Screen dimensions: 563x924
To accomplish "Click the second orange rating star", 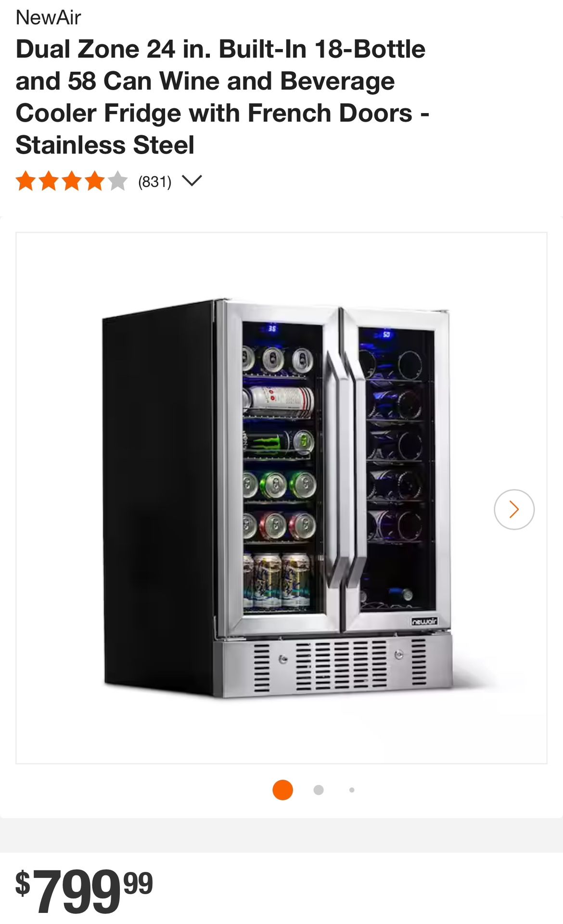I will pyautogui.click(x=49, y=182).
